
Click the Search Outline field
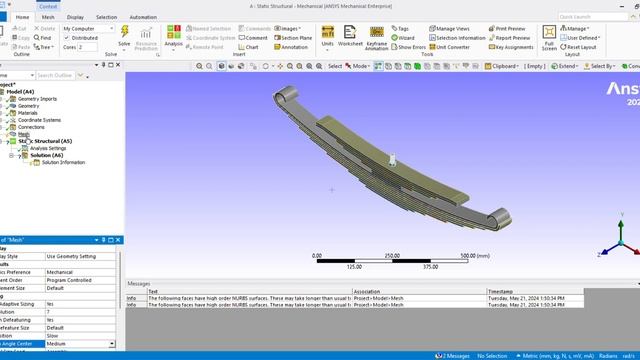[x=55, y=76]
